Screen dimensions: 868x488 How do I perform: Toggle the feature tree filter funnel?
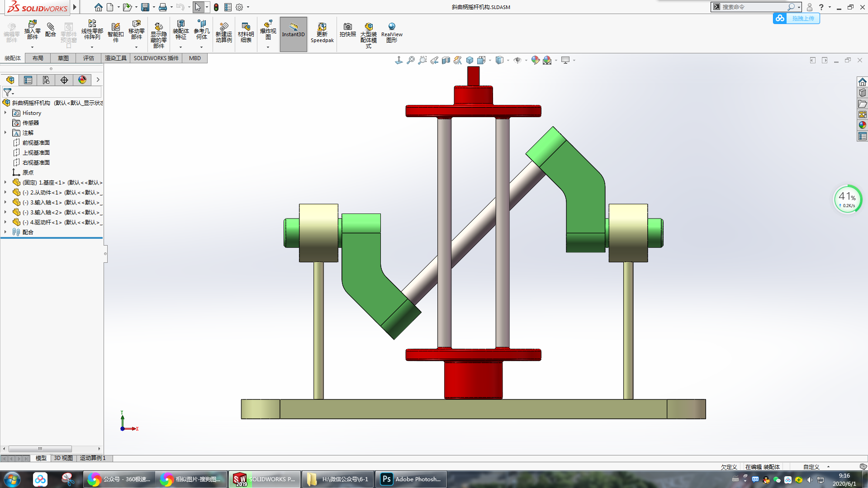(8, 92)
